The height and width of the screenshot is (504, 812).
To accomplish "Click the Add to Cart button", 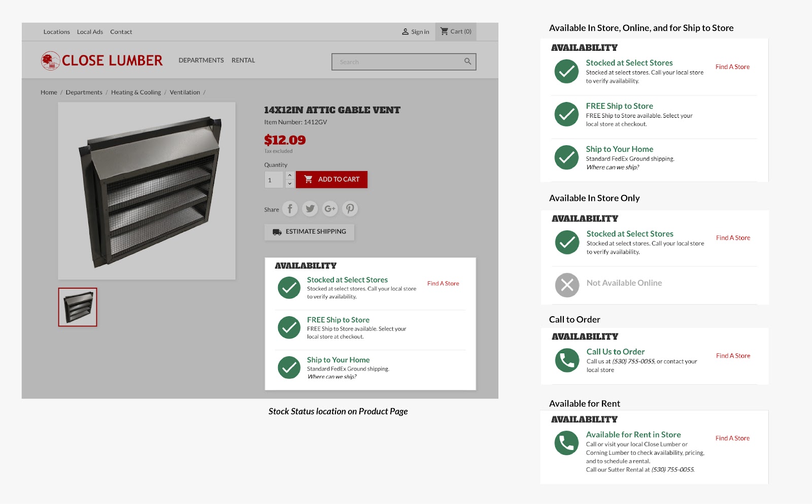I will (x=331, y=179).
